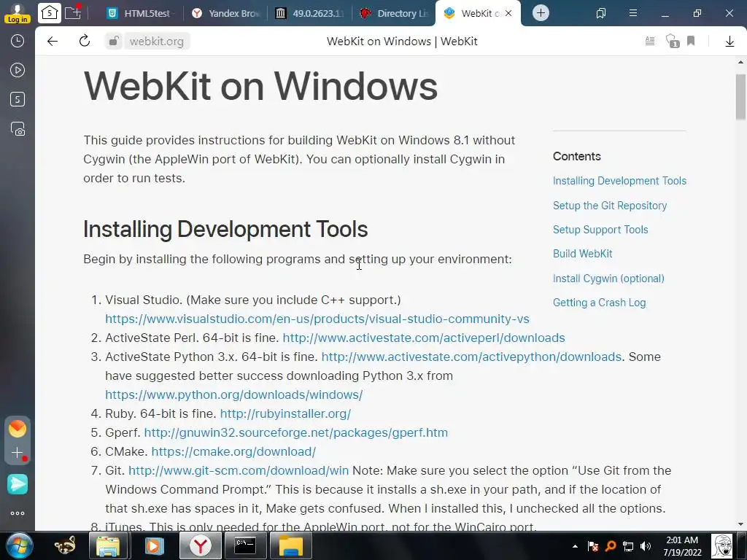Screen dimensions: 747x560
Task: Click the orange search tray icon
Action: [611, 546]
